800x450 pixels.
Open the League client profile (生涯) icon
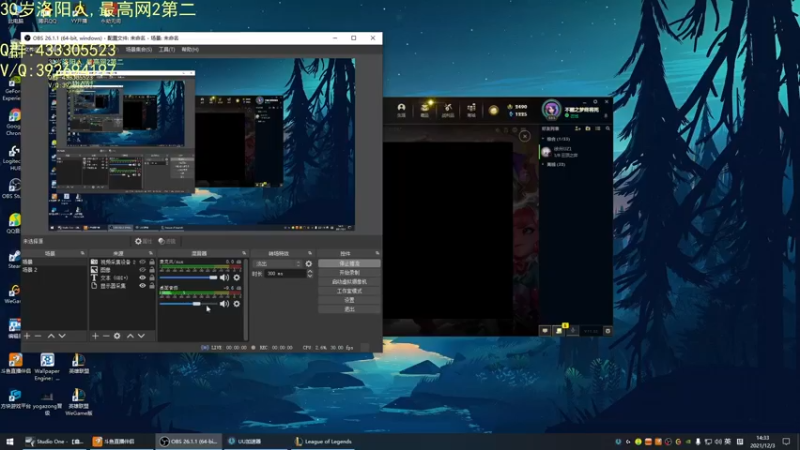pos(402,110)
